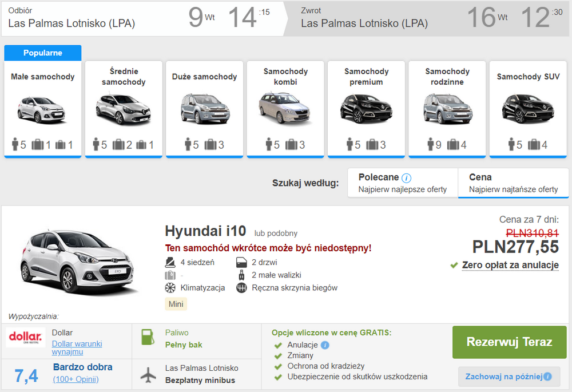Image resolution: width=572 pixels, height=392 pixels.
Task: Select the Średnie samochody category card
Action: tap(124, 109)
